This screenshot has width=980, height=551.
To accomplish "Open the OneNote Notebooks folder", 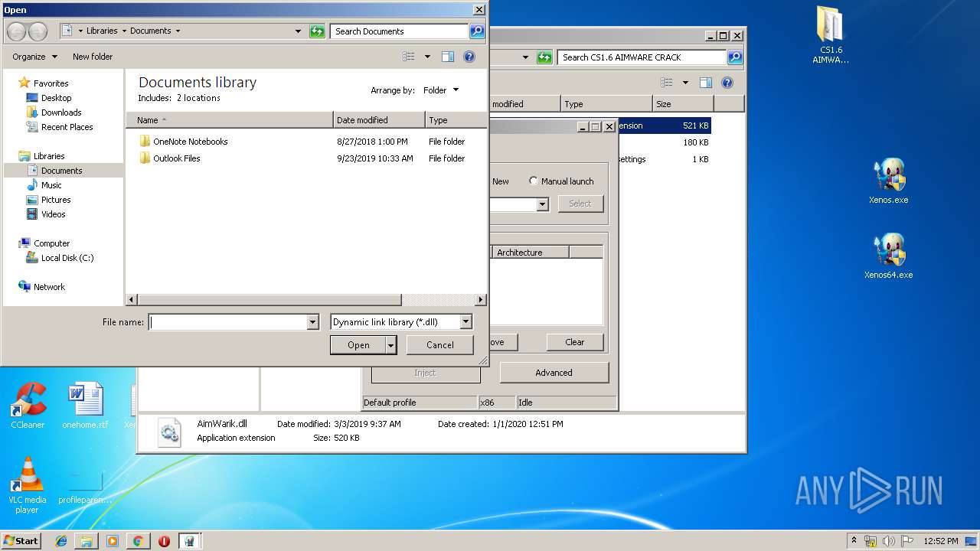I will click(x=190, y=142).
